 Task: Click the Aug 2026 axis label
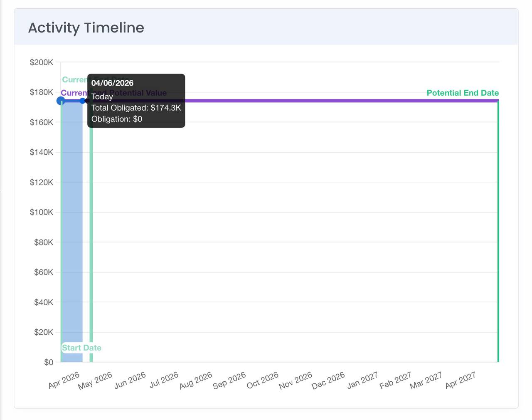[196, 380]
